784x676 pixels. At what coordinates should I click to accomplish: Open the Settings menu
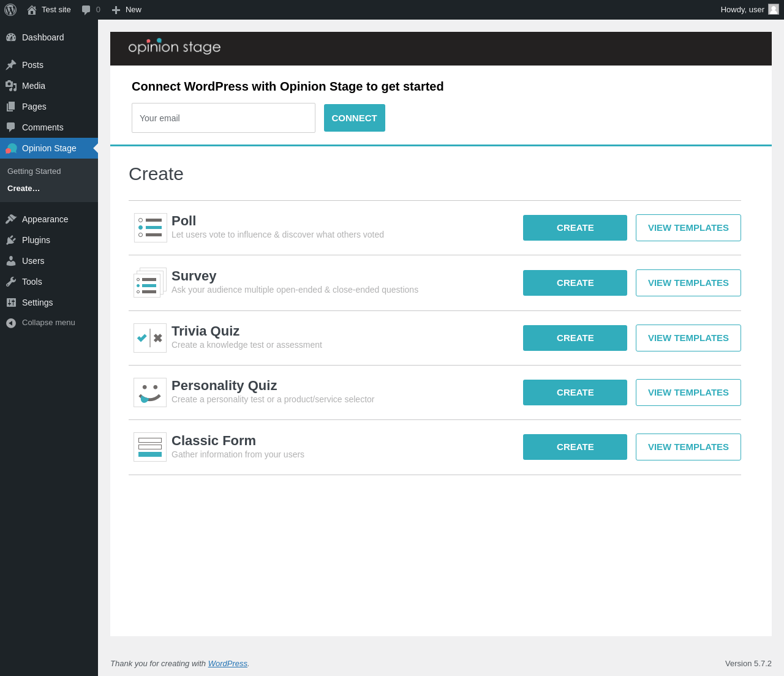49,302
